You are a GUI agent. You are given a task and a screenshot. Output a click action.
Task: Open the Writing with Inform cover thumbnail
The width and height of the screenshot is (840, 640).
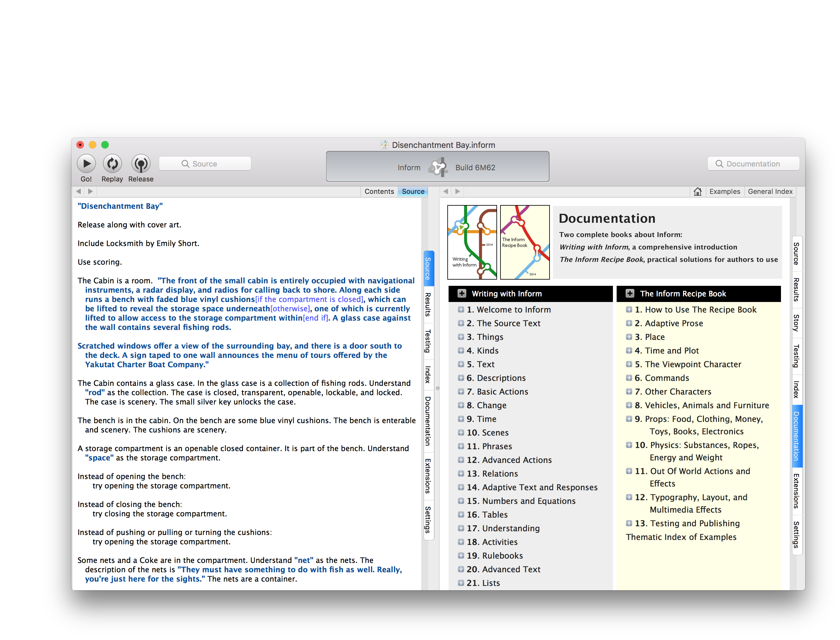tap(472, 242)
